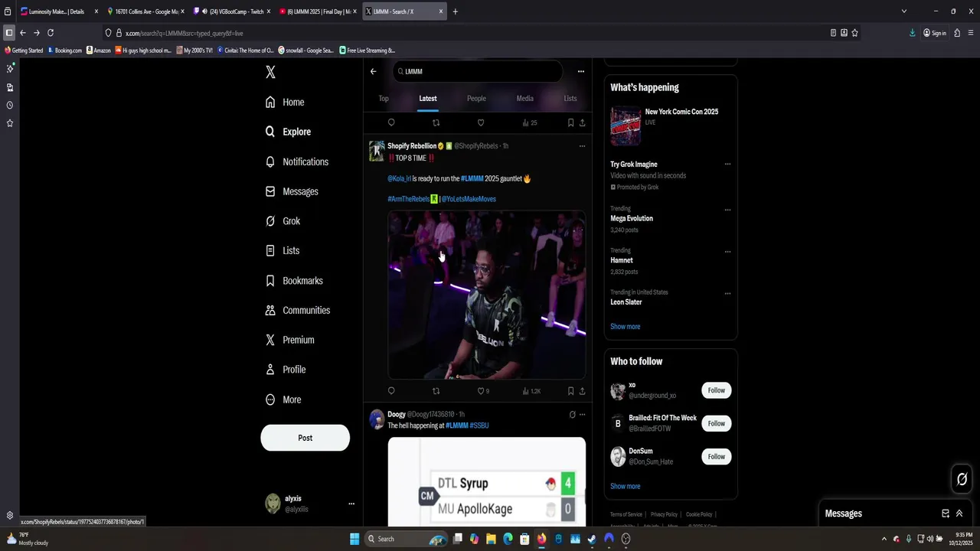
Task: Expand the More menu in sidebar
Action: tap(283, 399)
